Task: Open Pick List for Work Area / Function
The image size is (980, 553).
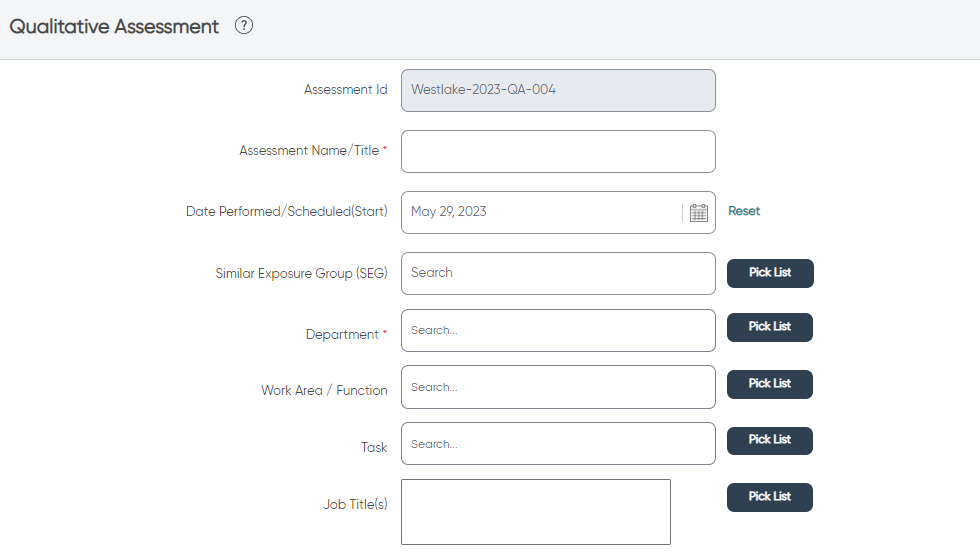Action: pyautogui.click(x=770, y=384)
